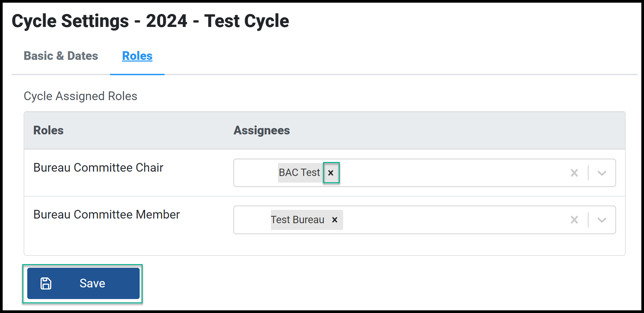
Task: Click inside the Bureau Committee Chair assignee field
Action: 425,173
